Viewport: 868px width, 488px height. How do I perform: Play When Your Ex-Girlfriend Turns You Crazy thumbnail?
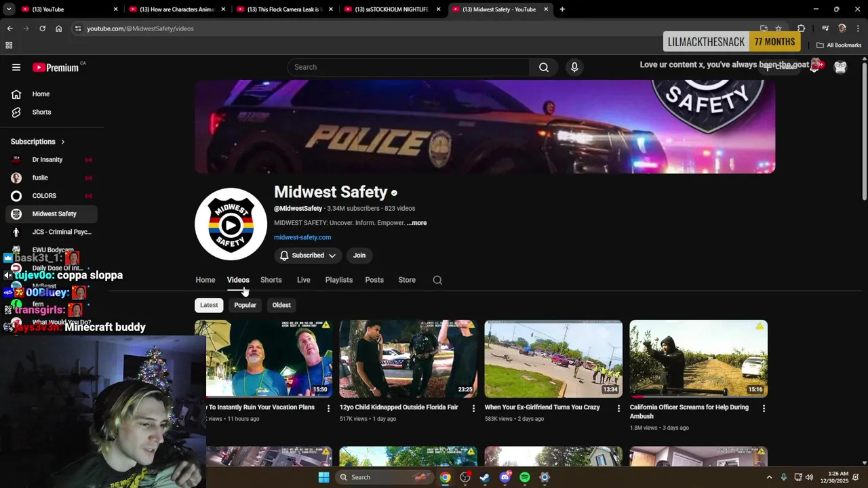point(553,359)
